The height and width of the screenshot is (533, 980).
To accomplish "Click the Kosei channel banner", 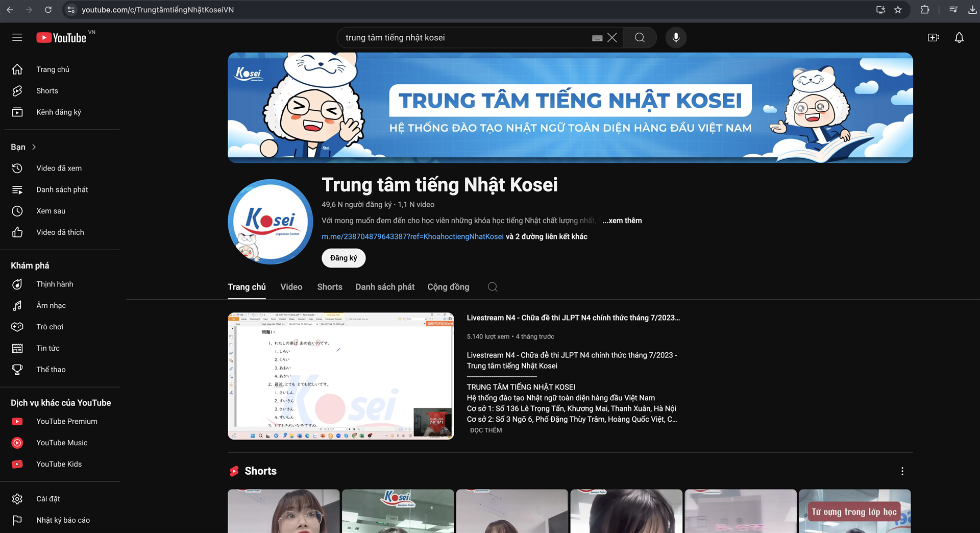I will point(570,108).
